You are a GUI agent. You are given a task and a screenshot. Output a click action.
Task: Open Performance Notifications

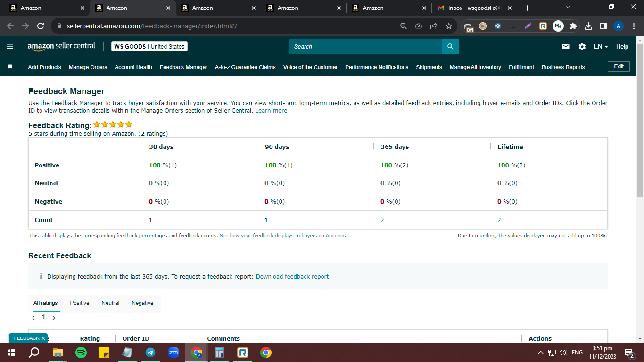point(377,67)
